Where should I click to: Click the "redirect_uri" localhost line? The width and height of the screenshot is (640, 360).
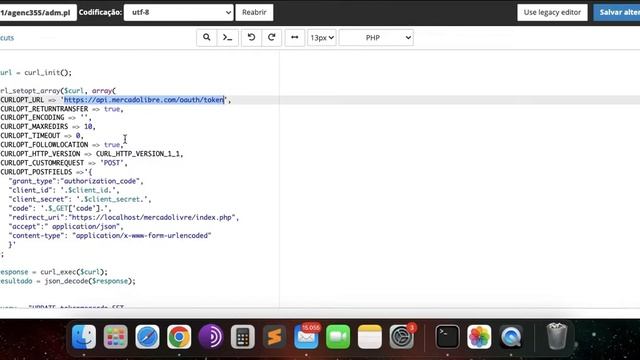coord(124,217)
